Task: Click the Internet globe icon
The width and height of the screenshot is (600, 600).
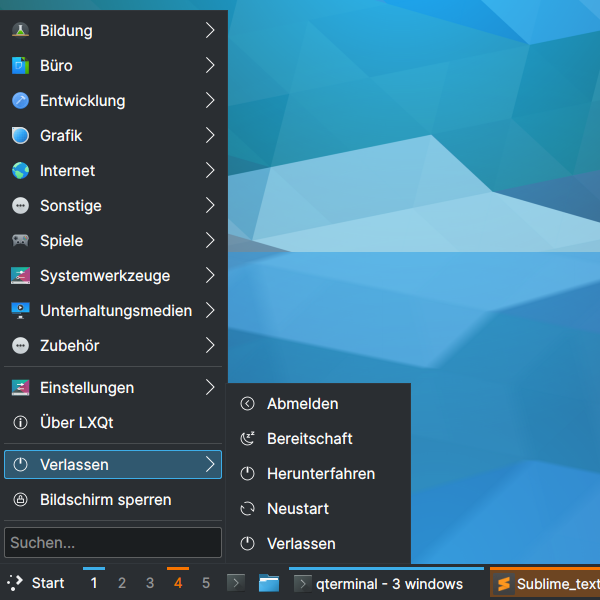Action: tap(20, 171)
